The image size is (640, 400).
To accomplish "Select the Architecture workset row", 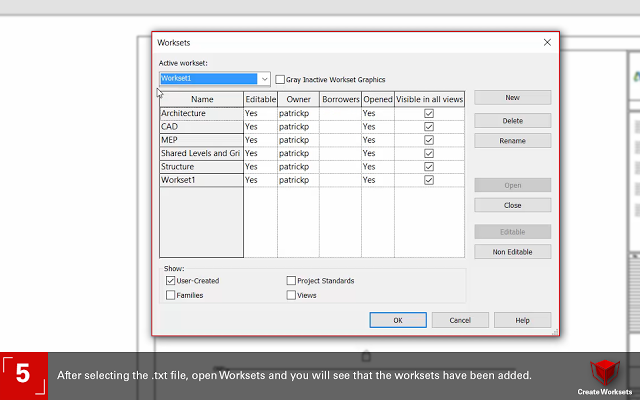I will point(202,113).
